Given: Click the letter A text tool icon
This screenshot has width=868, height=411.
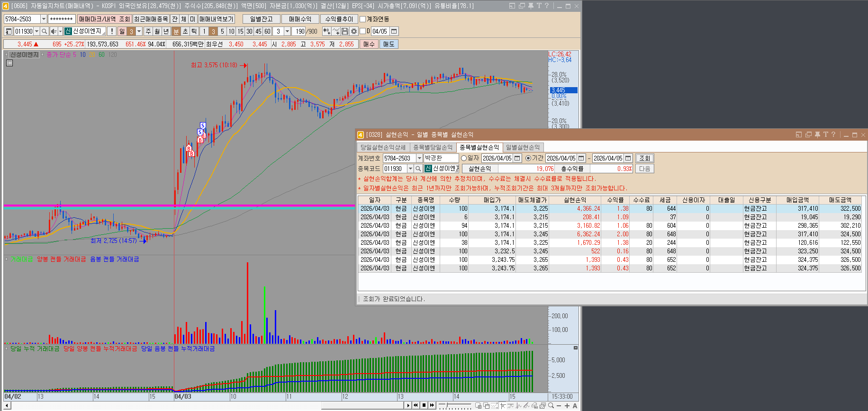Looking at the screenshot, I should [x=575, y=405].
